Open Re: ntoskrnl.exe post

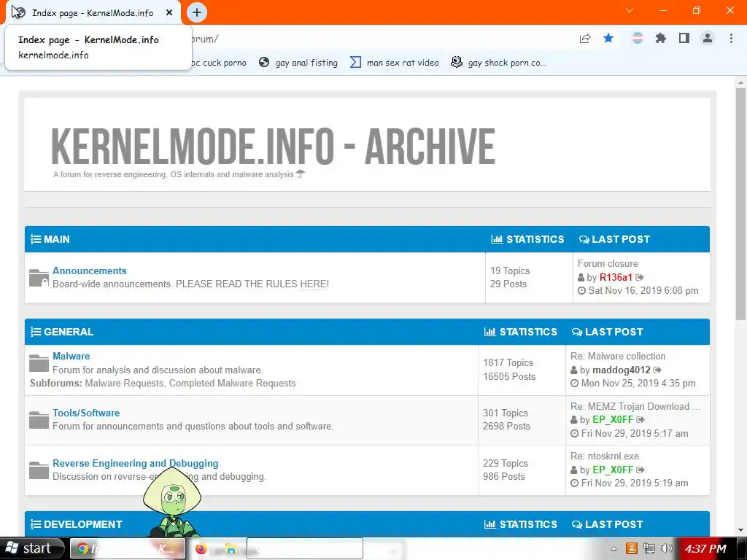[x=605, y=456]
